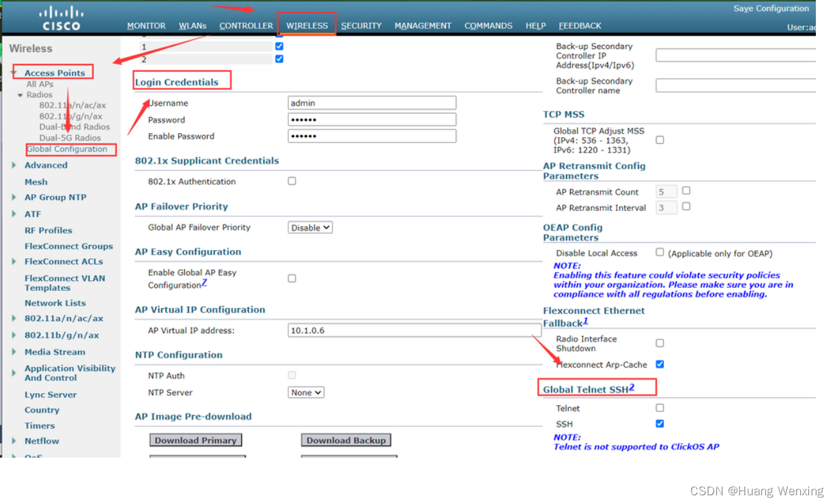This screenshot has height=504, width=834.
Task: Enable Radio Interface Shutdown checkbox
Action: pyautogui.click(x=660, y=343)
